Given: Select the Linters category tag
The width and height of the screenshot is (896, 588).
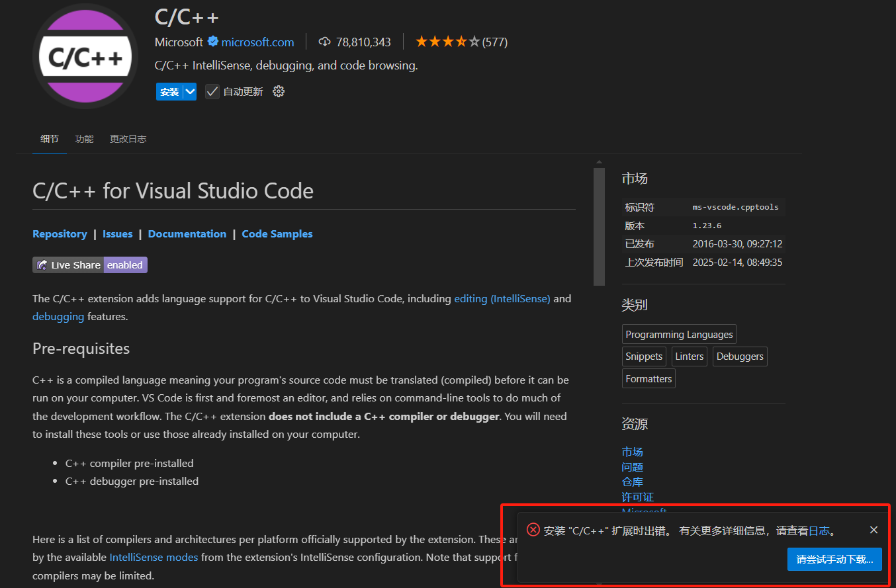Looking at the screenshot, I should click(689, 357).
